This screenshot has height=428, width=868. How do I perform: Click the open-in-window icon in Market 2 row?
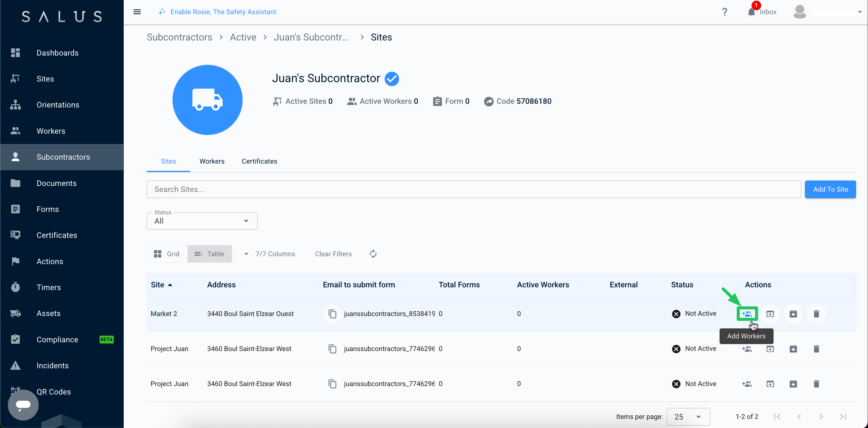770,314
